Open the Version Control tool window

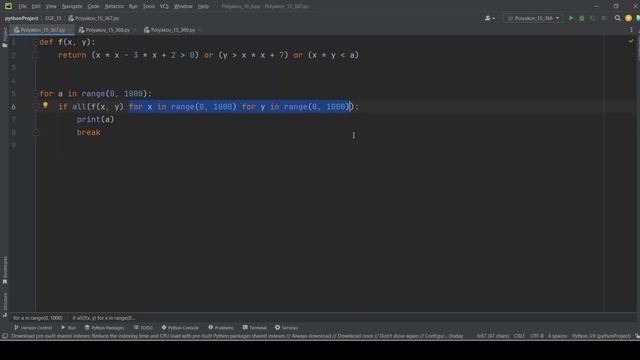click(x=33, y=328)
